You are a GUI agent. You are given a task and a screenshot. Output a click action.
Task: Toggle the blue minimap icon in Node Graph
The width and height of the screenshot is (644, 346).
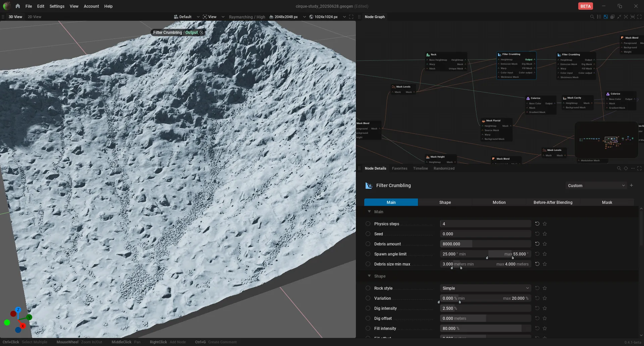(606, 17)
